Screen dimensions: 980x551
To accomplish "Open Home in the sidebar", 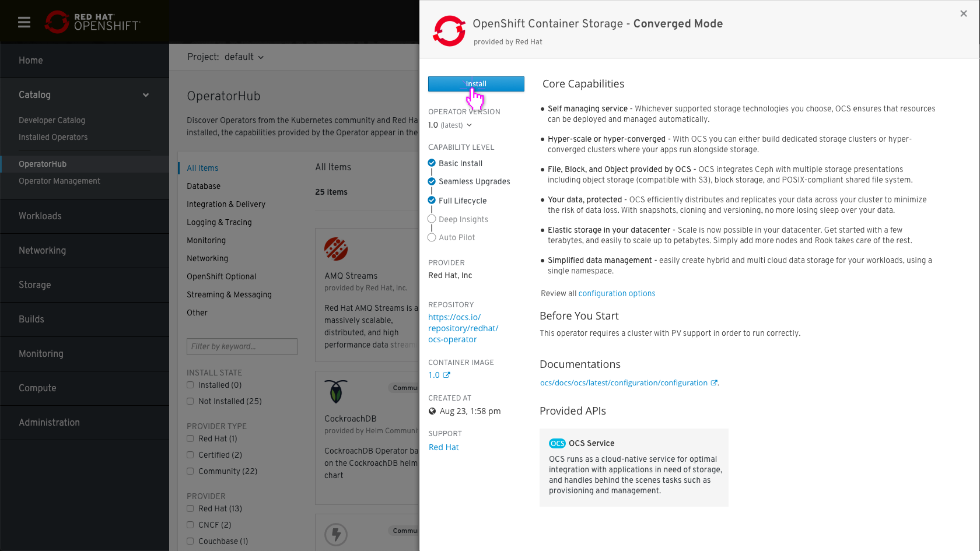I will tap(85, 61).
